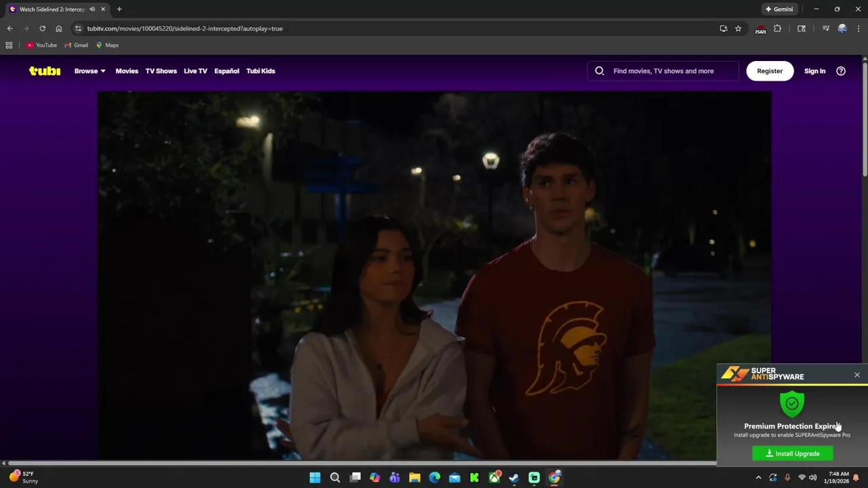Open the Extensions puzzle icon
The height and width of the screenshot is (488, 868).
777,28
